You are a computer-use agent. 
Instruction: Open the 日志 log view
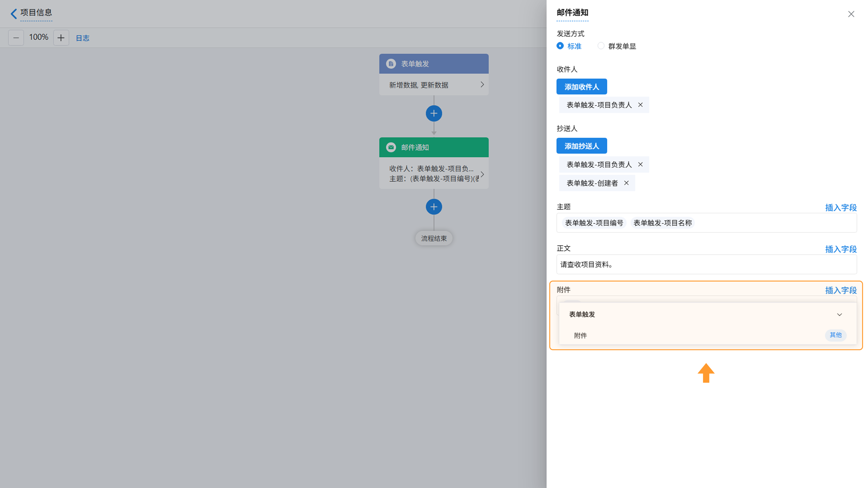pos(83,38)
